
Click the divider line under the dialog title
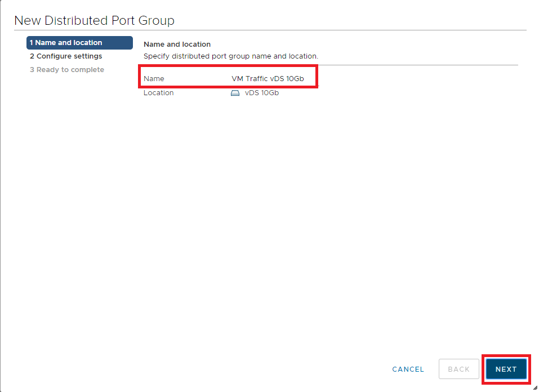click(x=270, y=30)
